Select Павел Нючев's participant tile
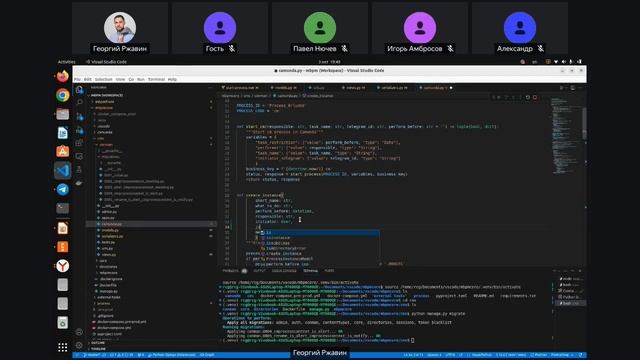The height and width of the screenshot is (360, 640). pyautogui.click(x=320, y=28)
